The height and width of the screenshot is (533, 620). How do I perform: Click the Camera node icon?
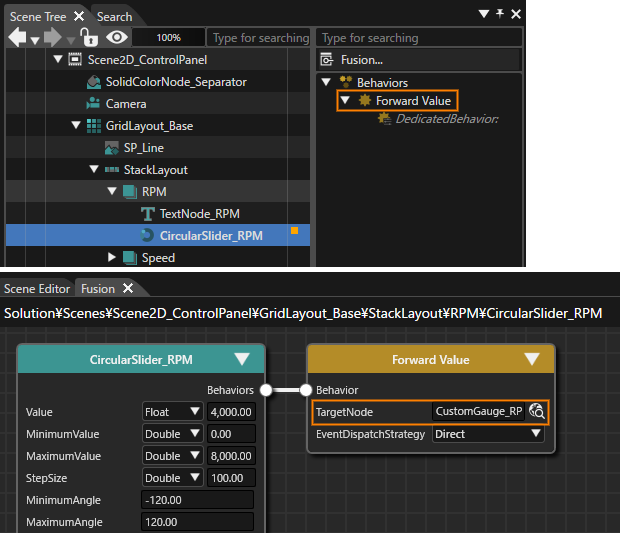point(93,103)
